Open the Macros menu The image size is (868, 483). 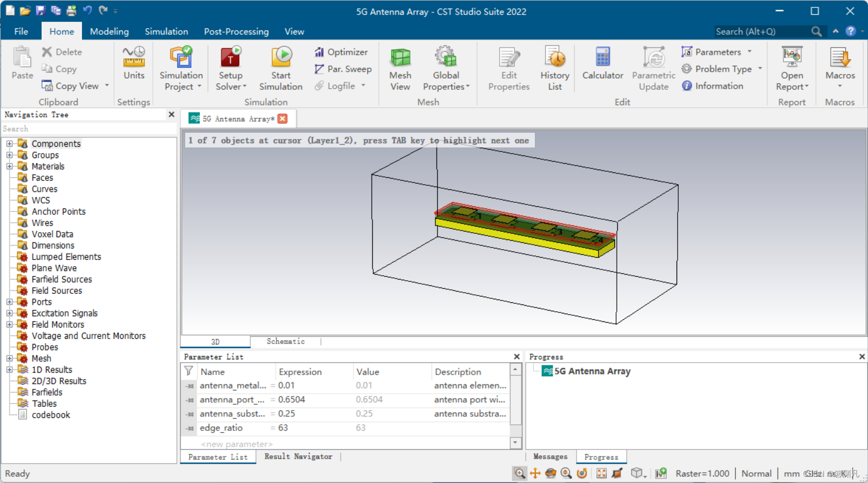tap(840, 68)
